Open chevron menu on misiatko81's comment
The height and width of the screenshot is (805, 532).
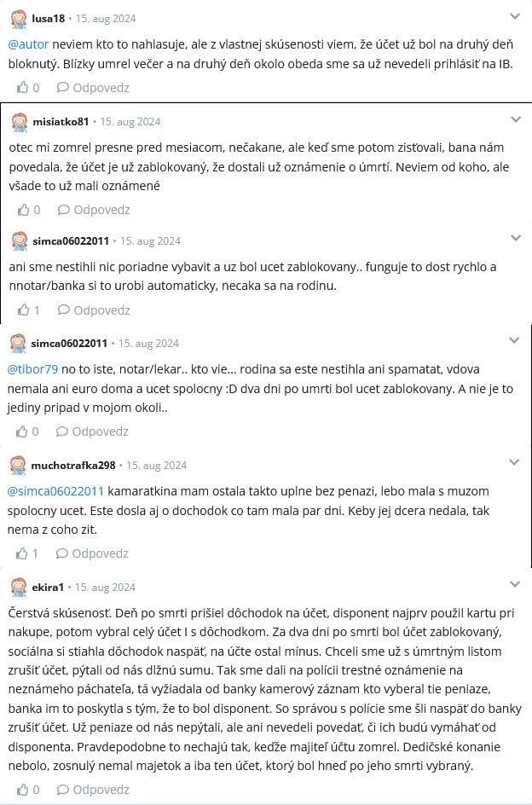516,119
